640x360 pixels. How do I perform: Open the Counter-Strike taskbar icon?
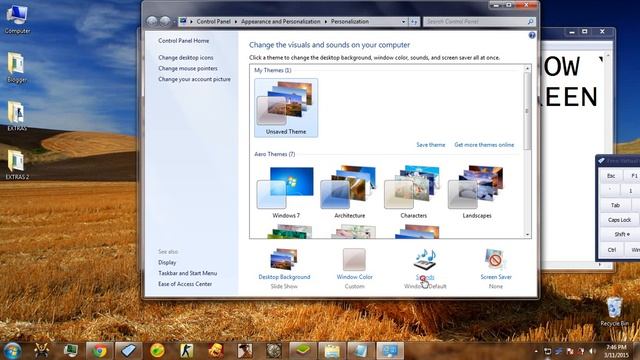pos(187,351)
